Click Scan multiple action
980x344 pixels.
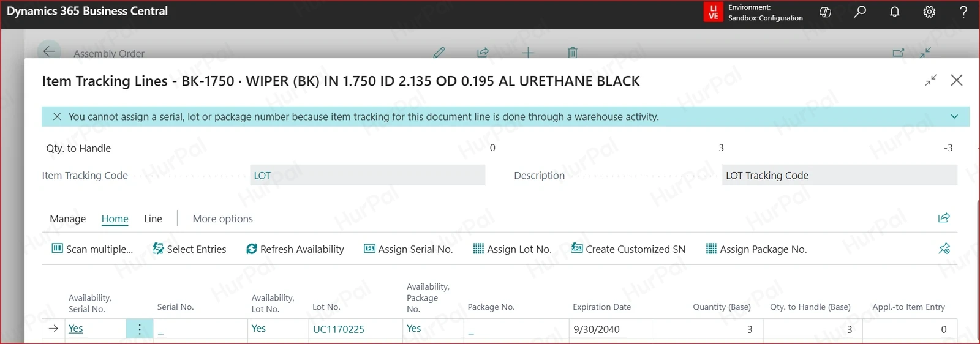92,249
